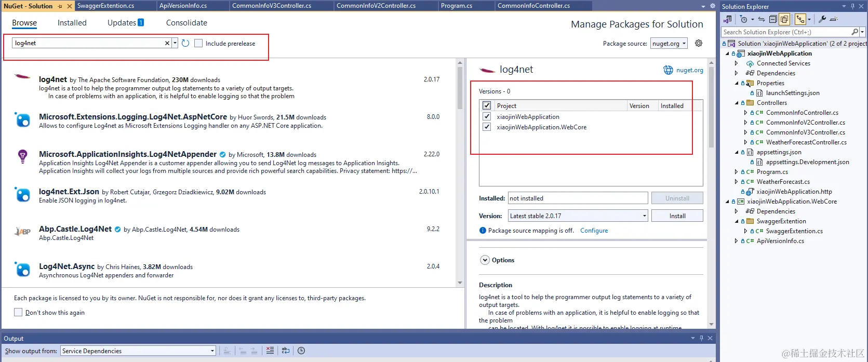Clear the log4net search text
868x362 pixels.
(x=167, y=43)
